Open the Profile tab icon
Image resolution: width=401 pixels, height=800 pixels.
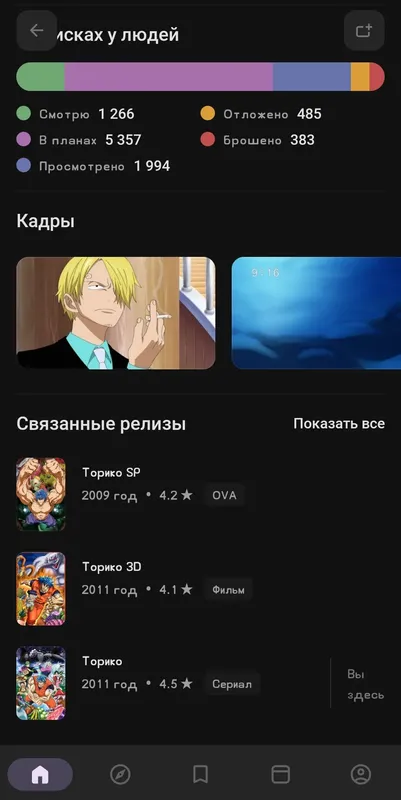point(361,774)
